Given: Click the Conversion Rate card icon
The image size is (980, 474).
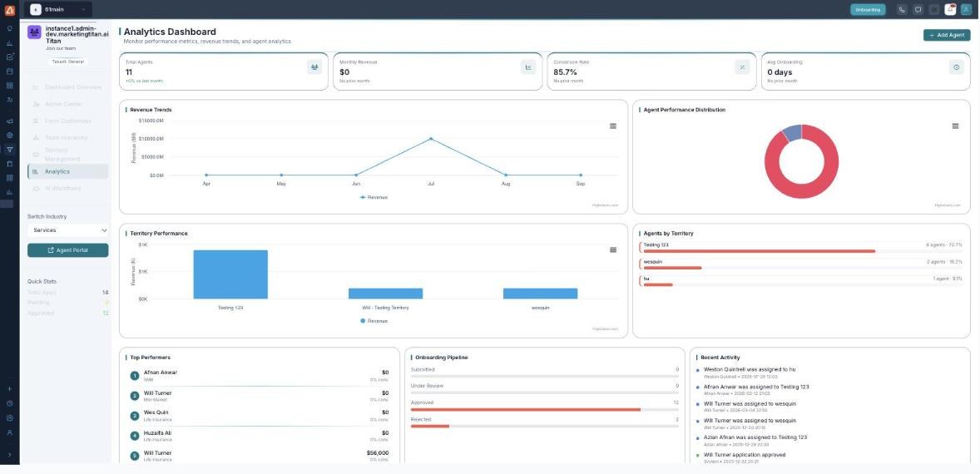Looking at the screenshot, I should (742, 67).
